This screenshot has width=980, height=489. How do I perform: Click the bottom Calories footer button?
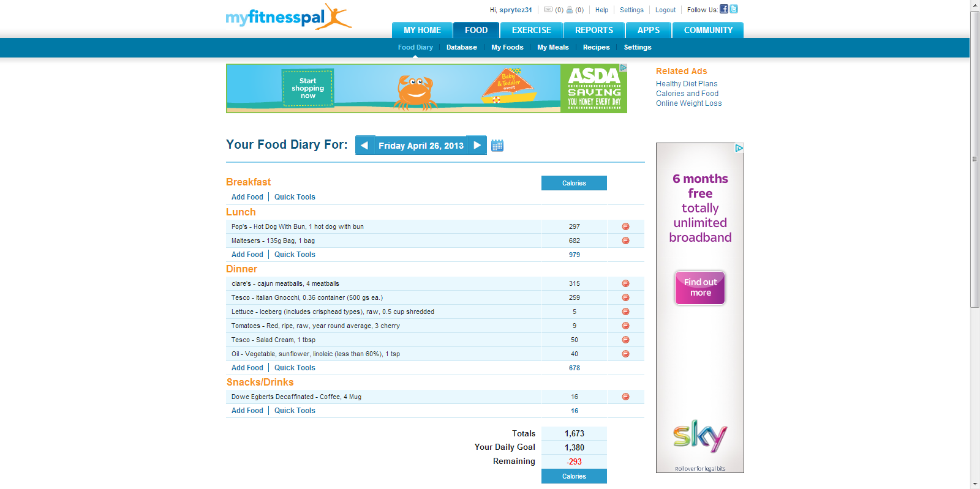[574, 476]
